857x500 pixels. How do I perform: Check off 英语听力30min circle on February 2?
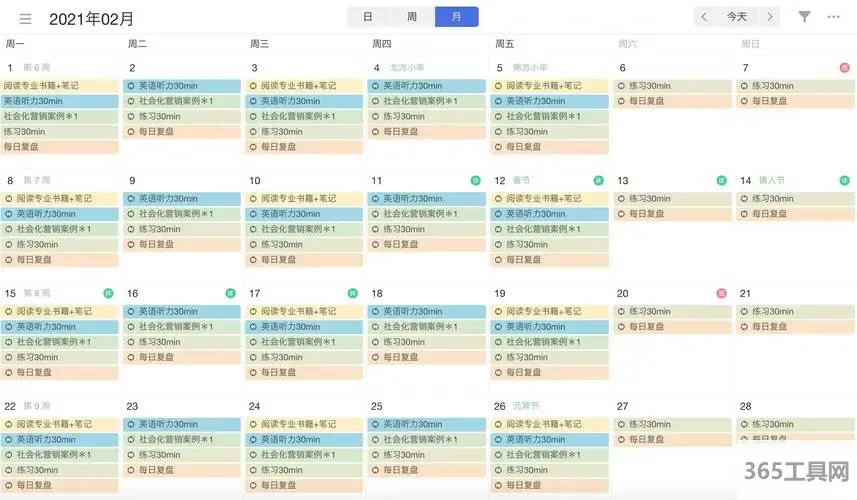pos(131,86)
